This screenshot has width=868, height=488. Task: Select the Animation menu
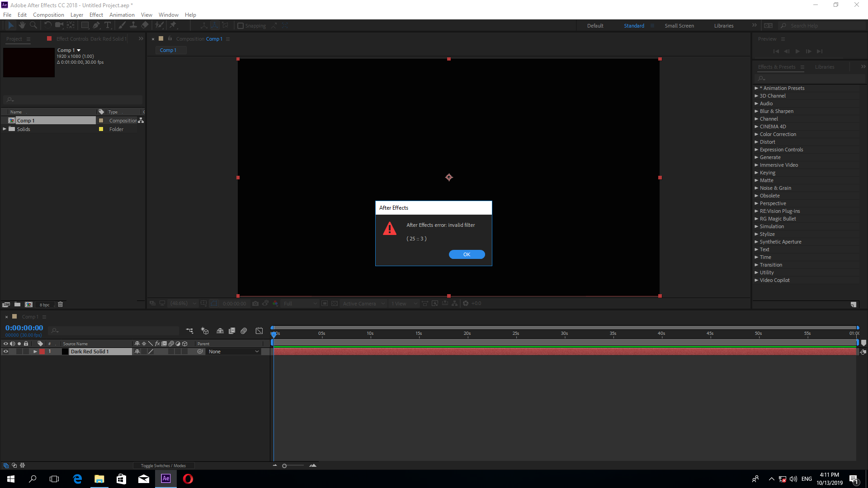[122, 14]
